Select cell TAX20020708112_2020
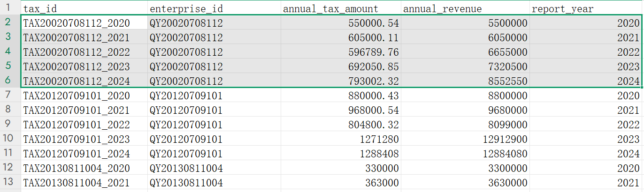 pos(84,23)
